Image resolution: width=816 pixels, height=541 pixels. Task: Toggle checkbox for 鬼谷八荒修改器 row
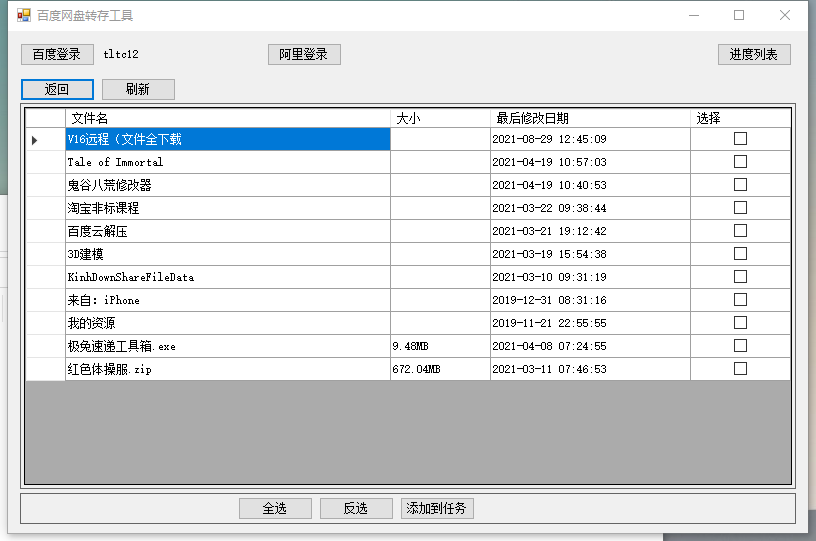740,185
